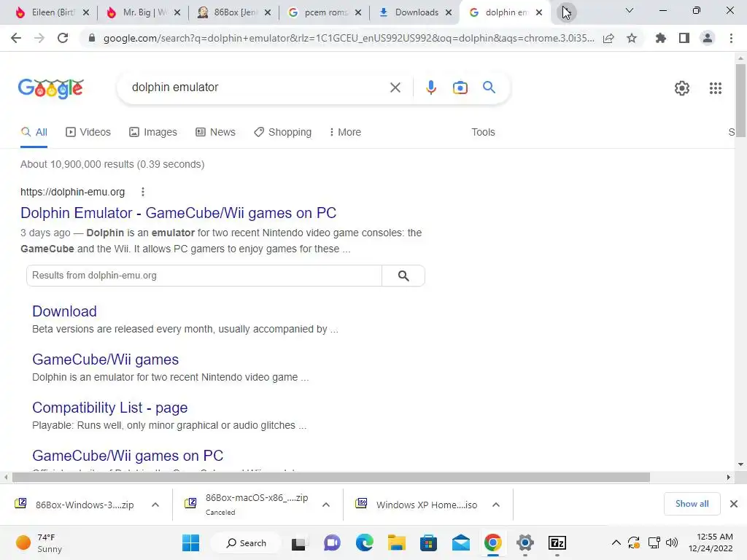
Task: Click the Google holiday logo
Action: click(51, 88)
